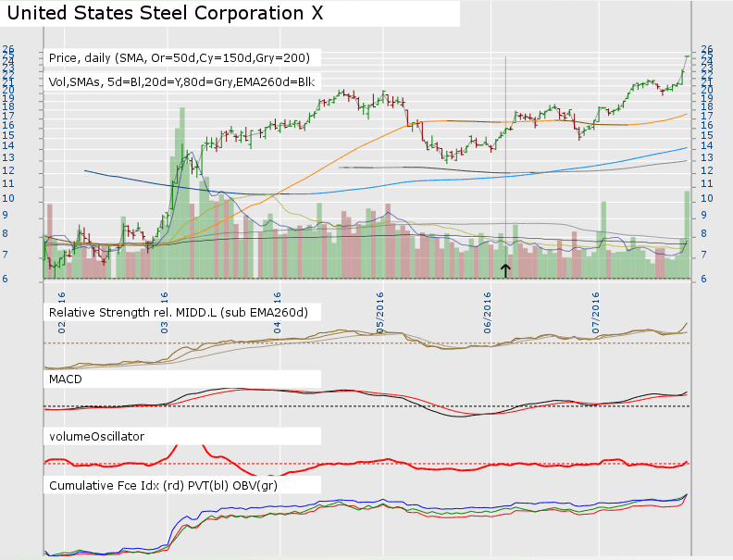The width and height of the screenshot is (733, 560).
Task: Click the 06/2016 date axis label
Action: (490, 310)
